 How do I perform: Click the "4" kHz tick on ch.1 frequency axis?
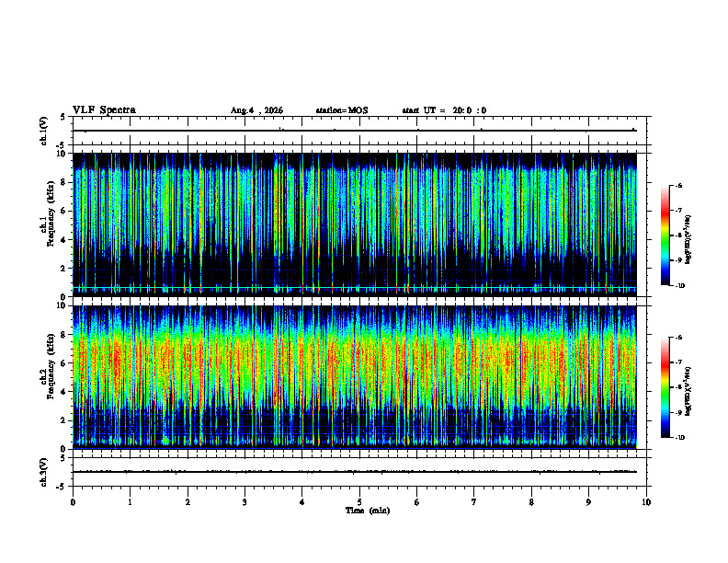(x=64, y=240)
